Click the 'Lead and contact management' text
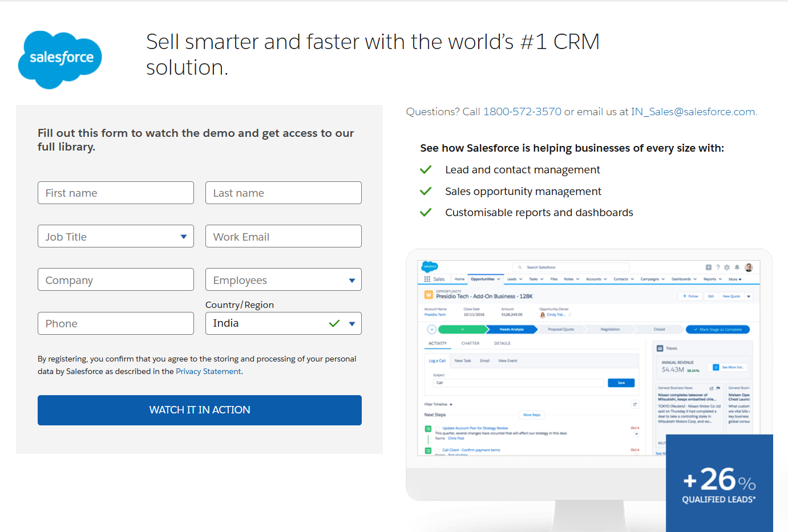788x532 pixels. coord(523,169)
